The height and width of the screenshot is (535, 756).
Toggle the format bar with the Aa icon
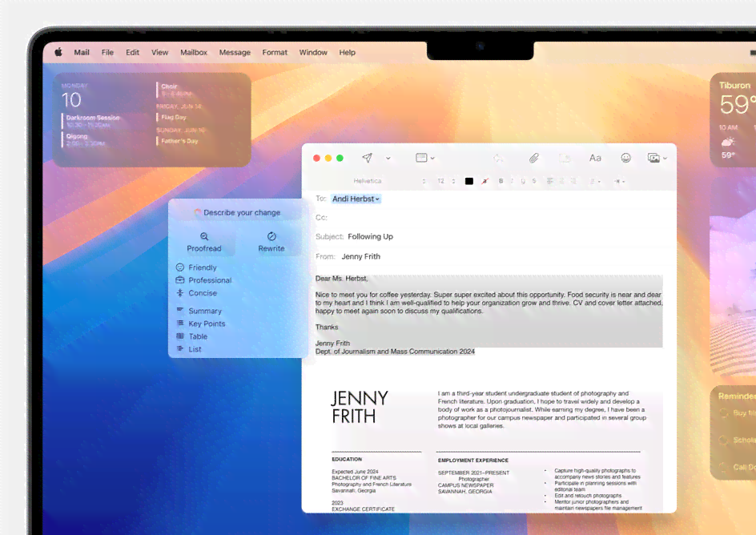595,158
